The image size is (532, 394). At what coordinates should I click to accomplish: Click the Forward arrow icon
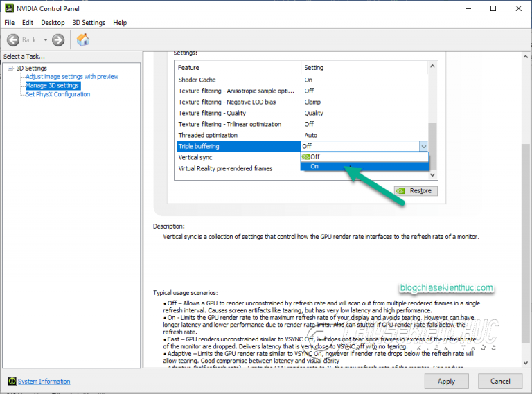pyautogui.click(x=58, y=40)
